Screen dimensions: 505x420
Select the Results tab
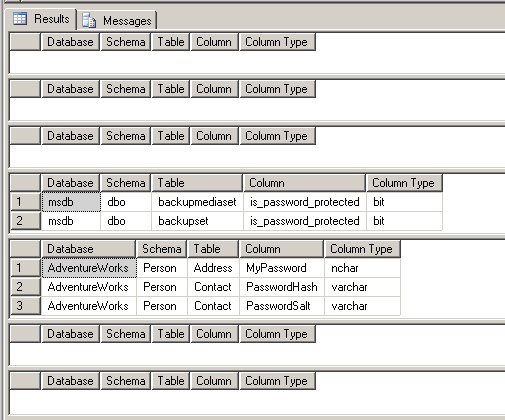click(x=41, y=19)
